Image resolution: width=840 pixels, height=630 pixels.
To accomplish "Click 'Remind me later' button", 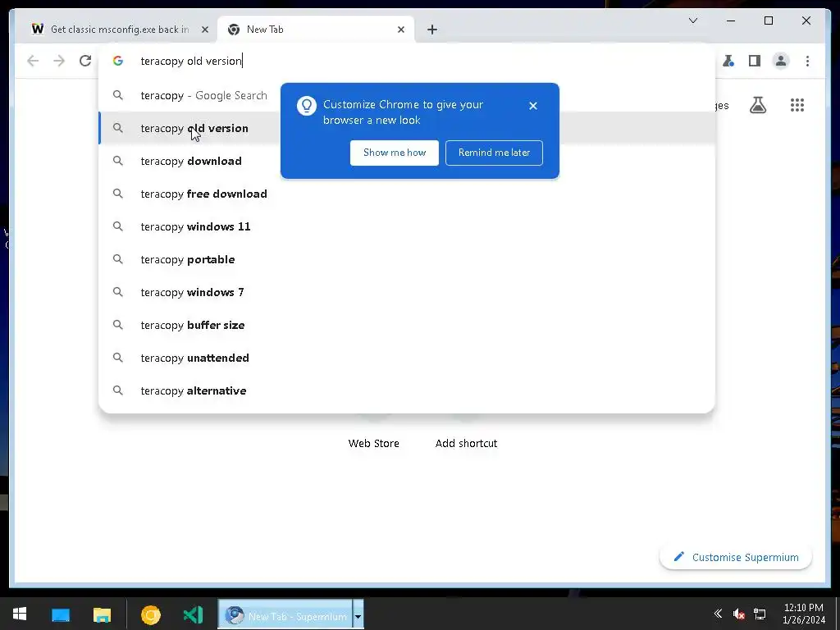I will click(494, 153).
